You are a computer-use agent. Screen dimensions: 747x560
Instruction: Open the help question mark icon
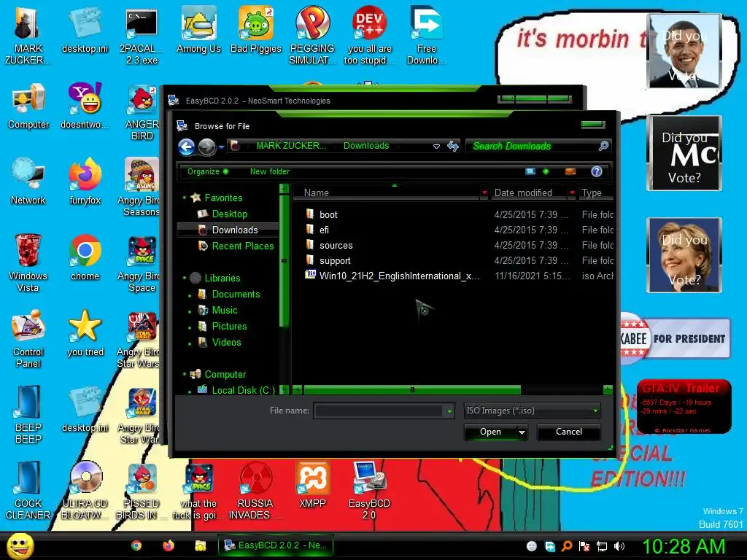tap(597, 171)
